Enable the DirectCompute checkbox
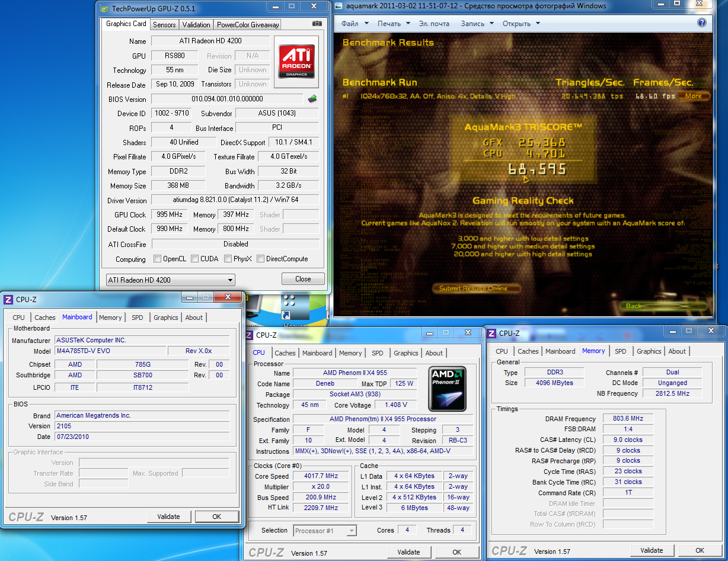The width and height of the screenshot is (728, 561). (261, 259)
